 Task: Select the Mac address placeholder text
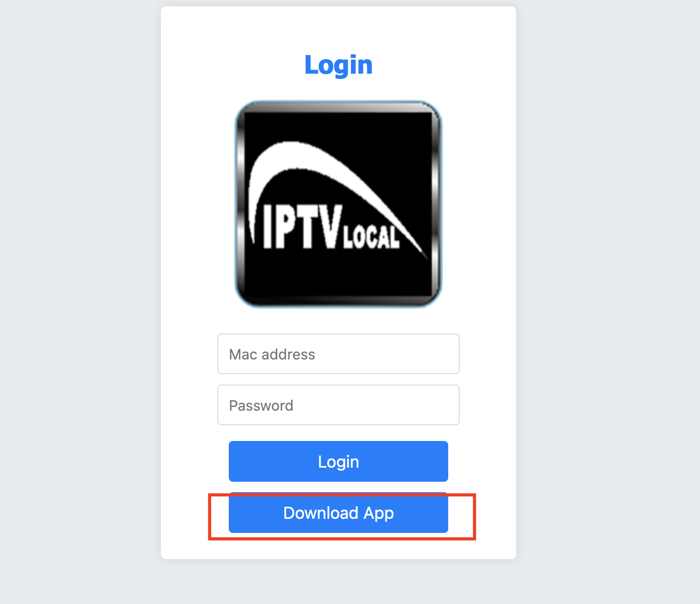[272, 354]
